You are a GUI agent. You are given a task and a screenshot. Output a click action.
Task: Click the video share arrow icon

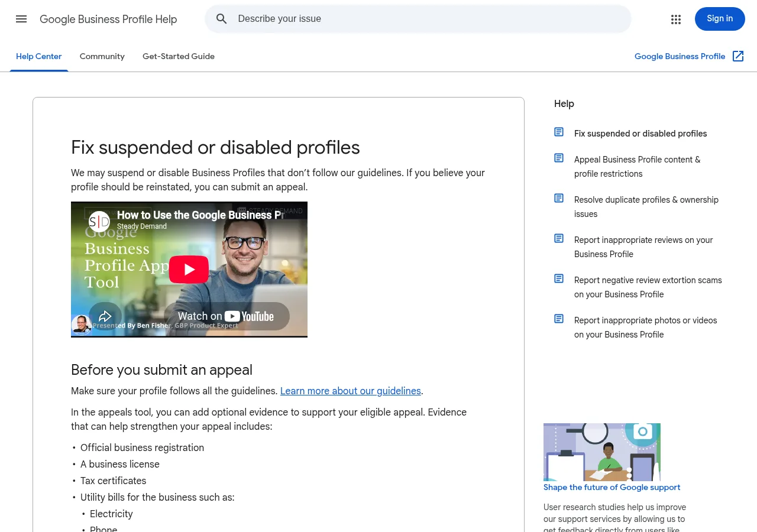(x=105, y=316)
